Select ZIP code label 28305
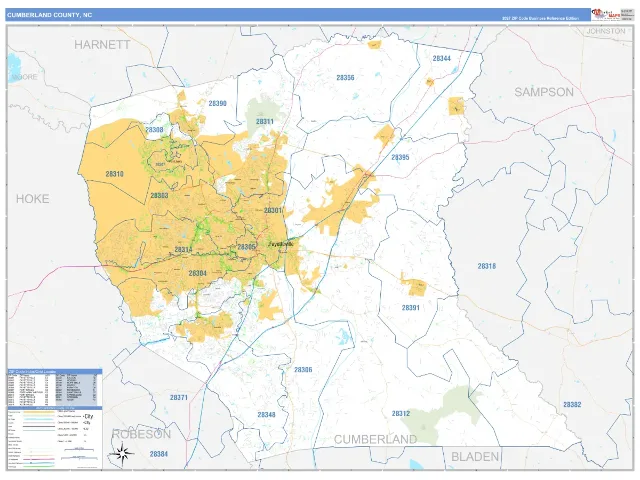The image size is (640, 480). pos(247,247)
